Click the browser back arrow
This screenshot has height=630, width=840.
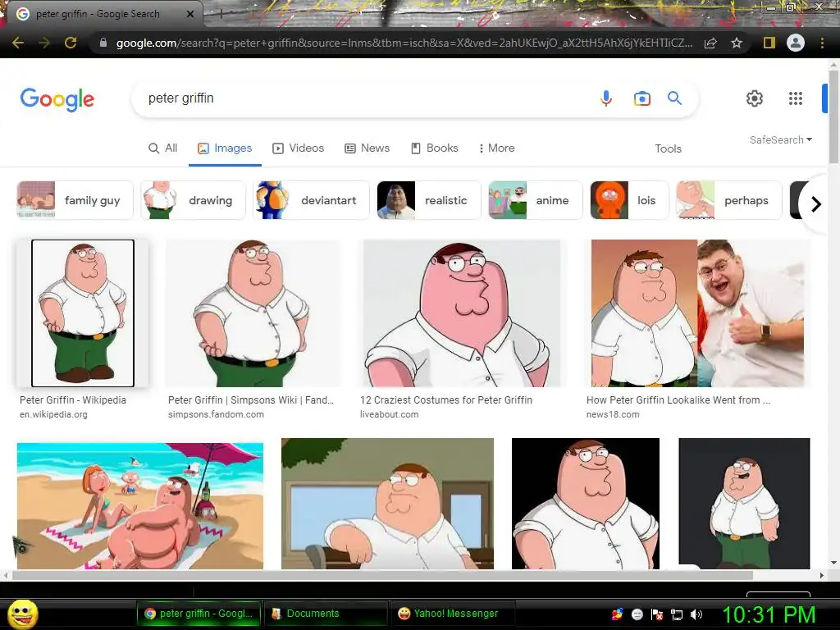(x=18, y=43)
